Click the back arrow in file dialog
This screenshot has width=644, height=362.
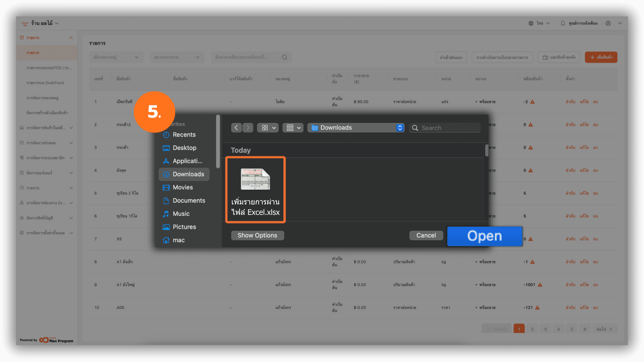tap(236, 128)
